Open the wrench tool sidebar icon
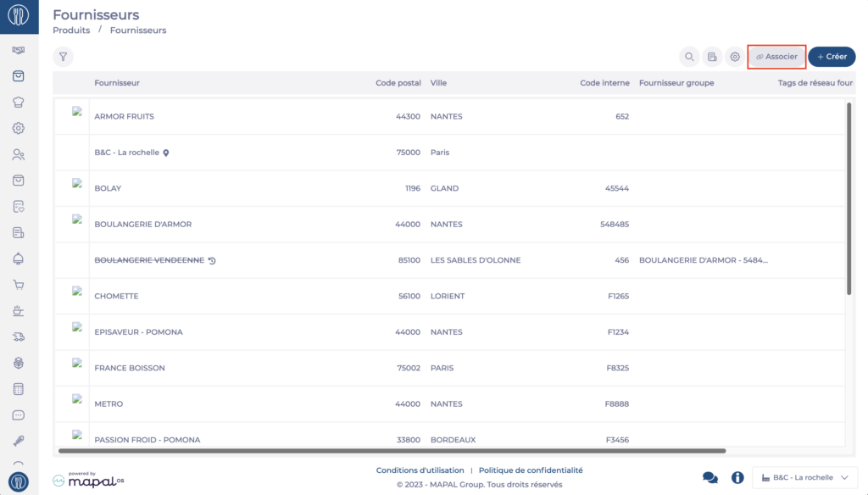868x495 pixels. pyautogui.click(x=19, y=441)
